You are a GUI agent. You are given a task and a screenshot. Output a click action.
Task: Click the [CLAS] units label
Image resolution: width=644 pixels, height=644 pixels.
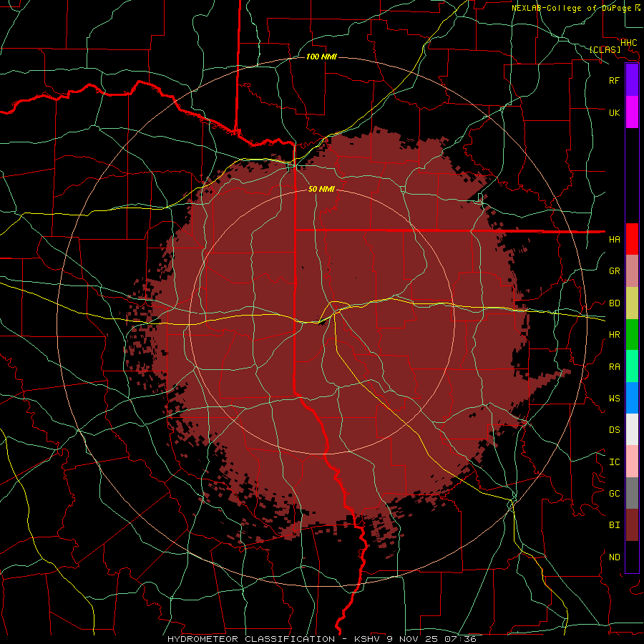605,50
